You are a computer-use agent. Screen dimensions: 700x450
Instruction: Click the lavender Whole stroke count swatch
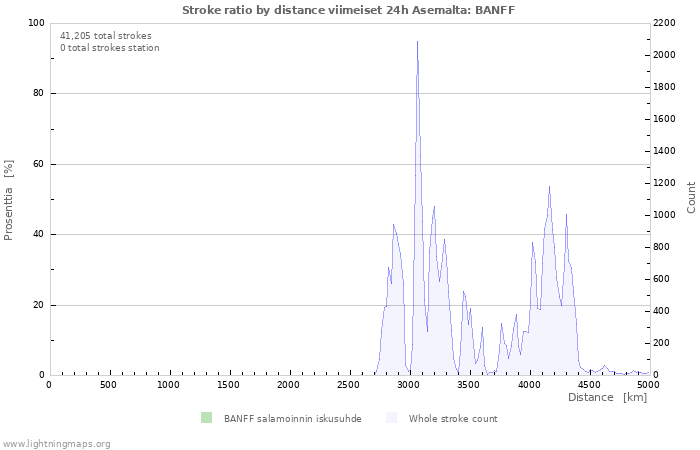tap(392, 418)
